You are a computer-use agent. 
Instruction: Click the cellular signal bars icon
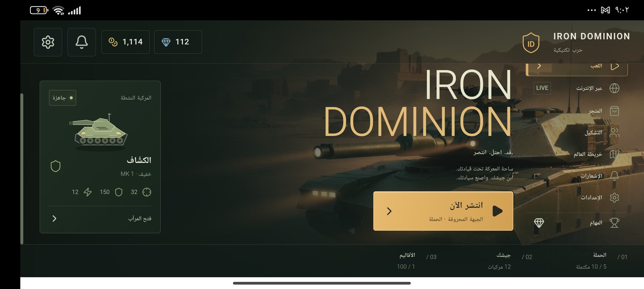pyautogui.click(x=74, y=10)
